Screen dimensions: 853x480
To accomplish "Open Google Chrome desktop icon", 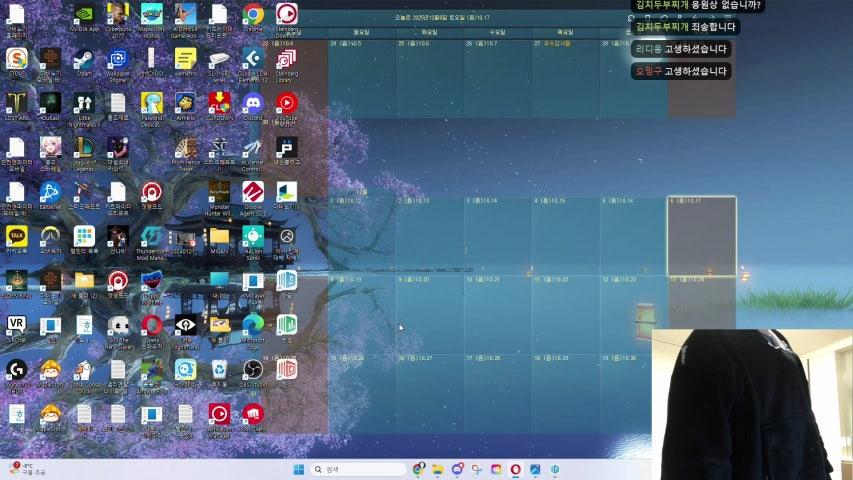I will [x=253, y=14].
